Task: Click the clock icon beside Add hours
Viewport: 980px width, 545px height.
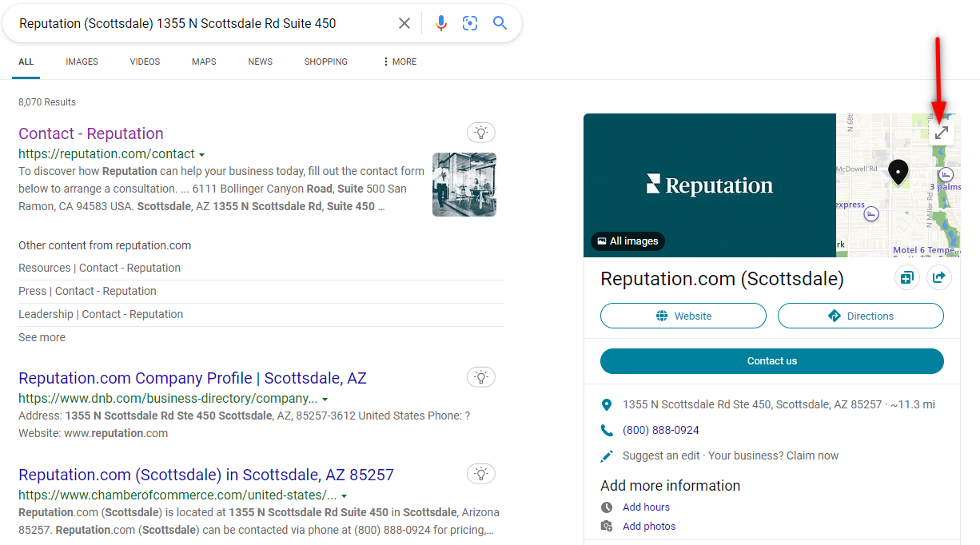Action: 607,507
